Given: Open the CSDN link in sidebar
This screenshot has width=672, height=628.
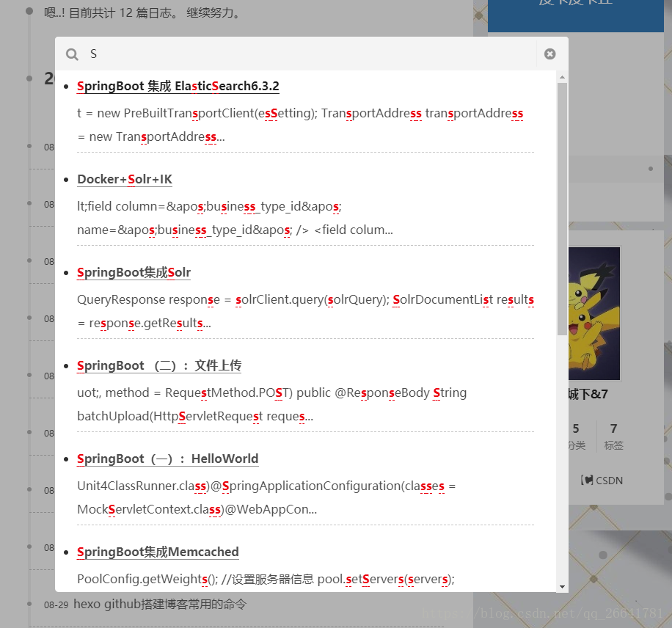Looking at the screenshot, I should pyautogui.click(x=602, y=481).
